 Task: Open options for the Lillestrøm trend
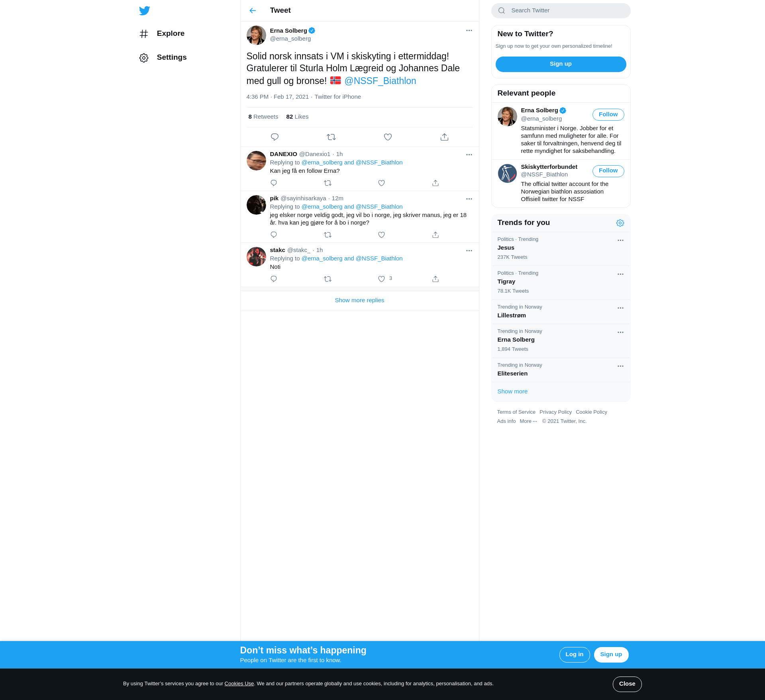pyautogui.click(x=620, y=308)
